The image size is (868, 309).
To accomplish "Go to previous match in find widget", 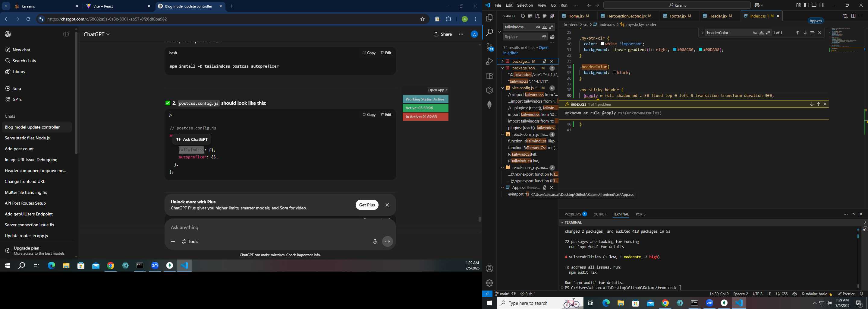I will (797, 33).
